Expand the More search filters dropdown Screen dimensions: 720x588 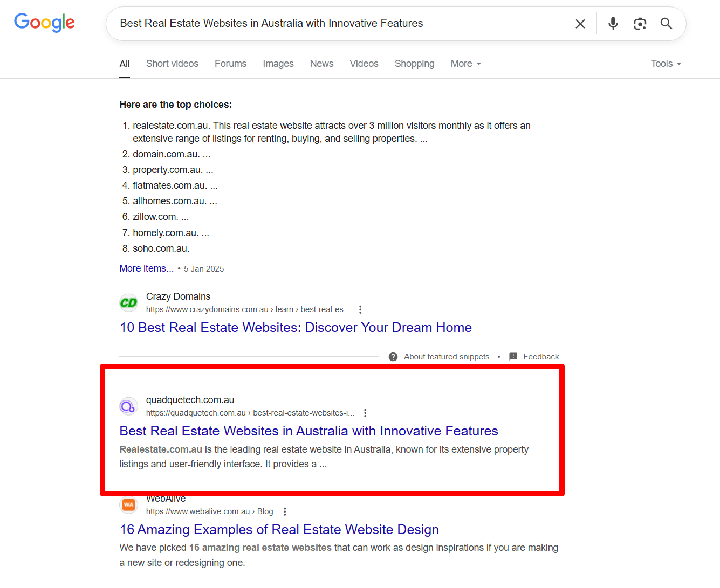(465, 64)
